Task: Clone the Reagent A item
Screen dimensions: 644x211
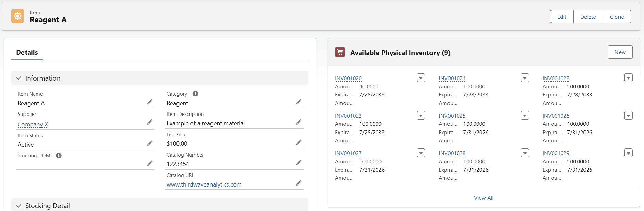Action: 617,17
